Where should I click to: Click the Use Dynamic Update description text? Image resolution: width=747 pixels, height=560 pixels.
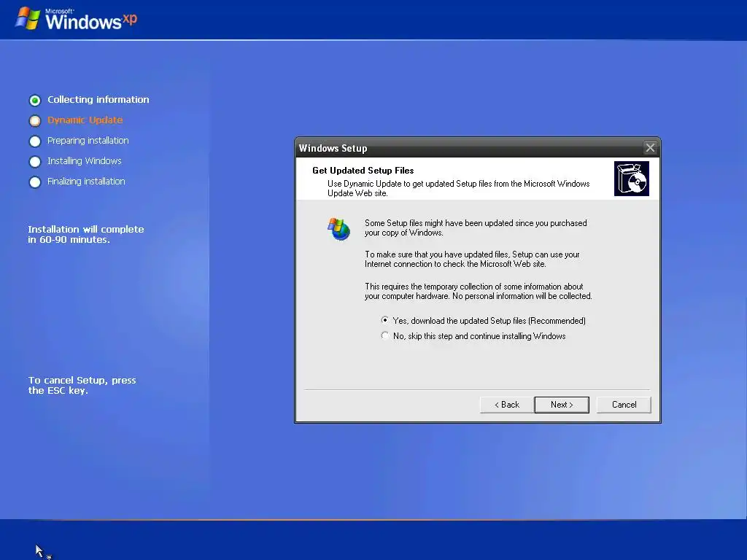pyautogui.click(x=458, y=188)
